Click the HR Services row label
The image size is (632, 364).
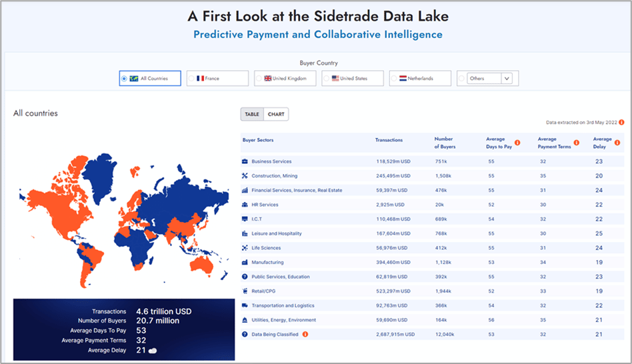point(265,205)
